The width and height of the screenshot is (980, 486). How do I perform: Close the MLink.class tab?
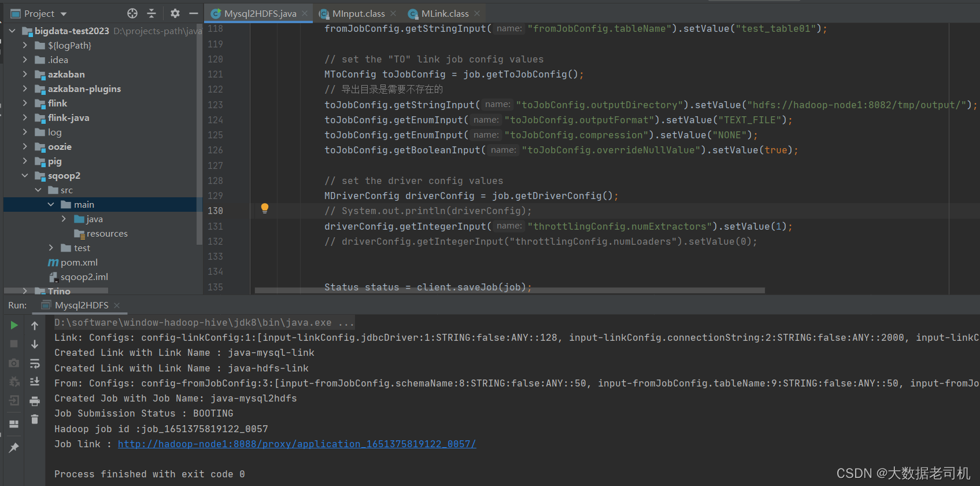pos(477,13)
